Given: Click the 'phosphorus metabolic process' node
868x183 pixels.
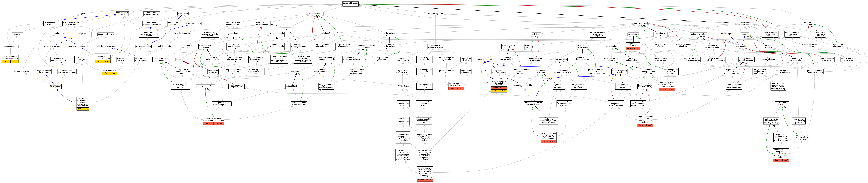Looking at the screenshot, I should pos(367,46).
